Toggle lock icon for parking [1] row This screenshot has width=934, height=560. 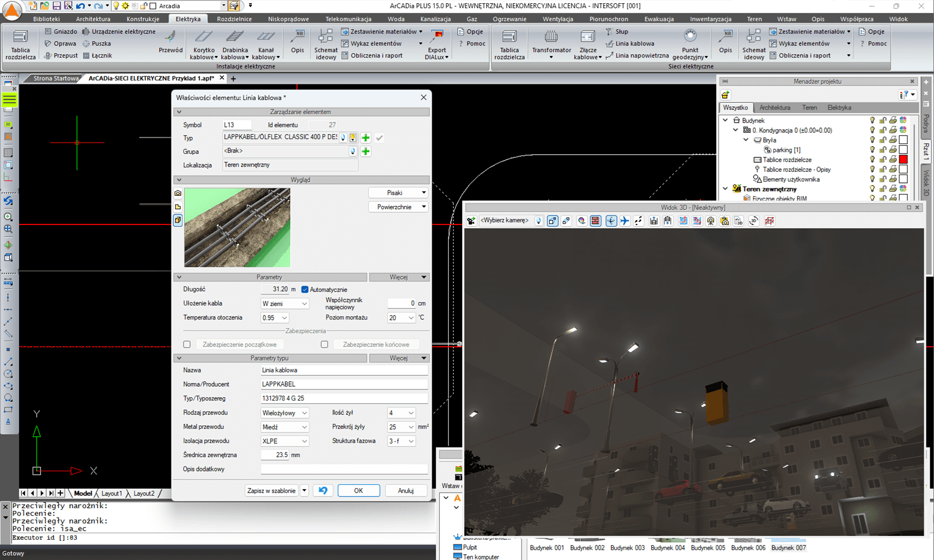pyautogui.click(x=883, y=150)
